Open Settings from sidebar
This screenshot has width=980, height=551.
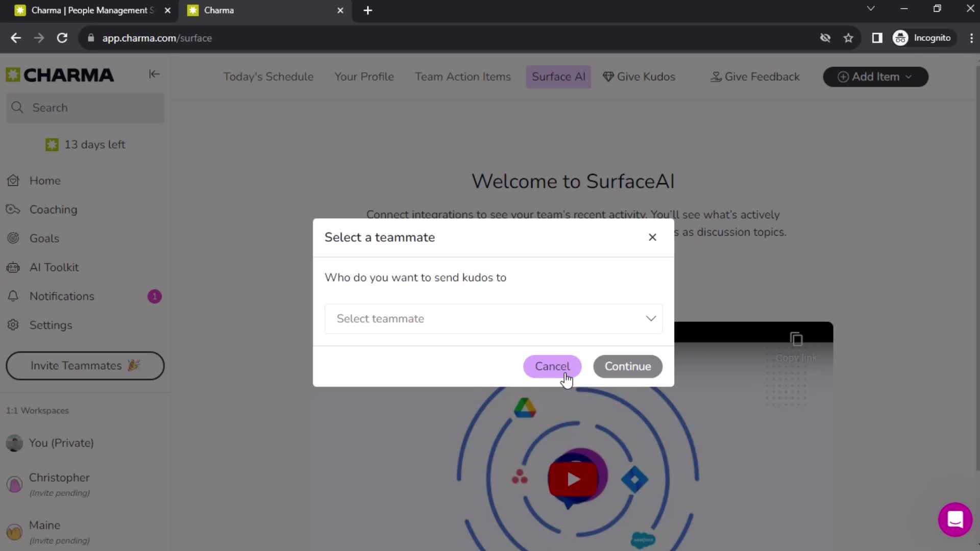pos(51,325)
